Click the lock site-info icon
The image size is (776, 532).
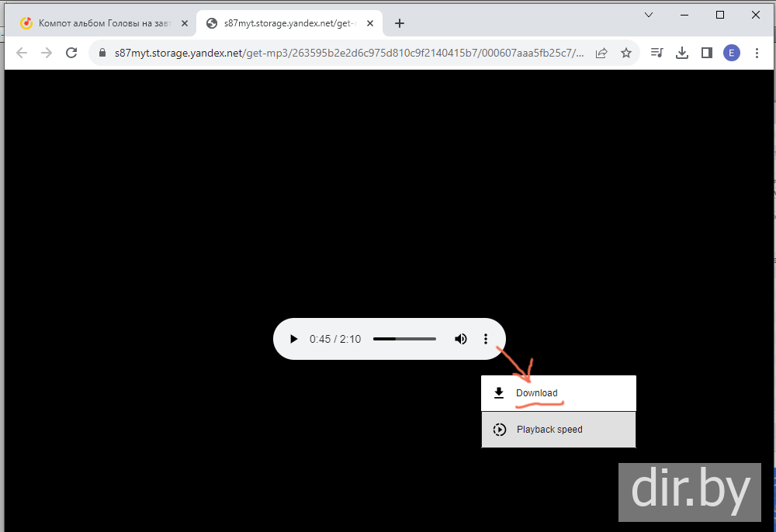[x=102, y=53]
